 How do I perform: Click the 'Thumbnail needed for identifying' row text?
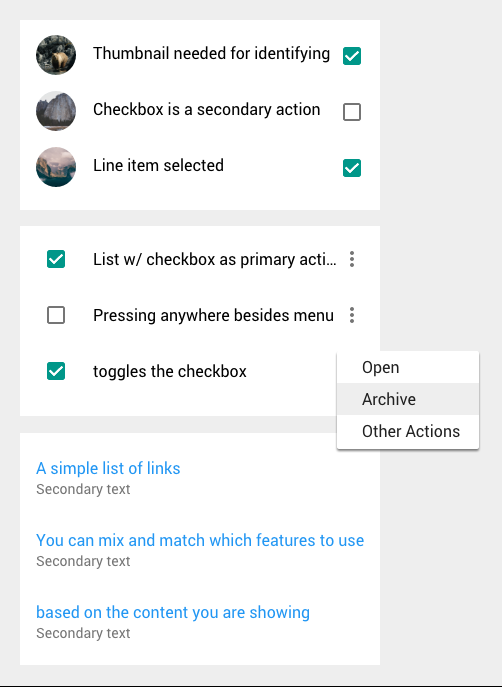(x=212, y=53)
